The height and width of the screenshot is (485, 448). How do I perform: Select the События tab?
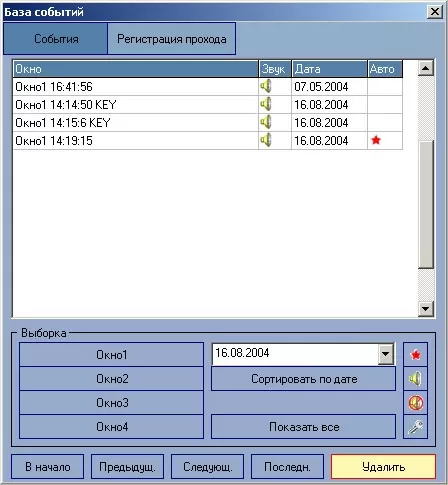(x=56, y=39)
